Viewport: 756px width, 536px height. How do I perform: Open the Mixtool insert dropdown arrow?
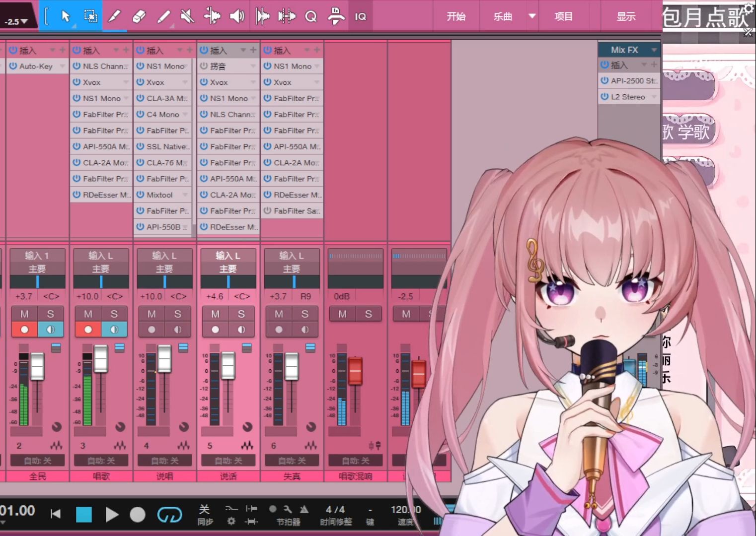point(185,195)
